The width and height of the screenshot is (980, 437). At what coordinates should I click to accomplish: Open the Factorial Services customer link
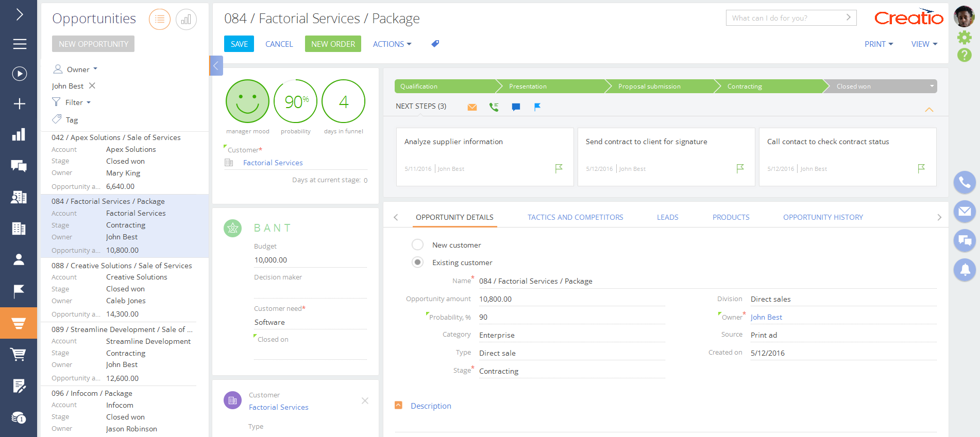pyautogui.click(x=273, y=163)
